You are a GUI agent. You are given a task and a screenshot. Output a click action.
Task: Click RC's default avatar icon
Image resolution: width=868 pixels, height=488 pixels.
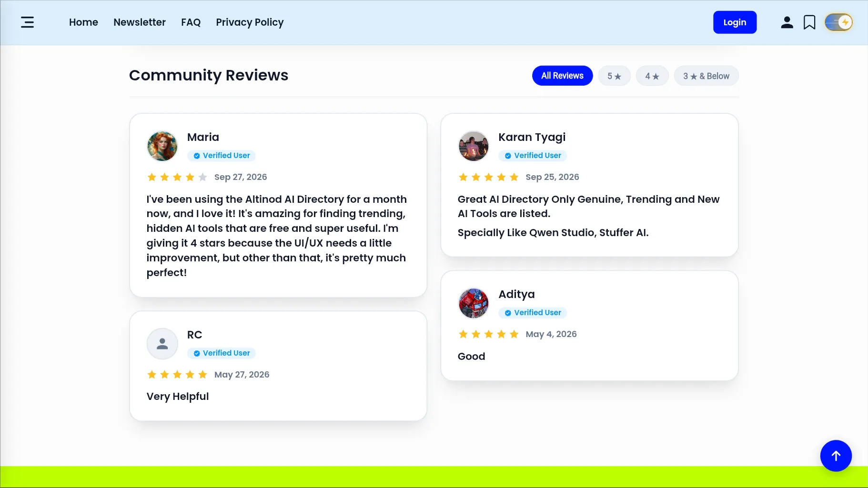162,344
